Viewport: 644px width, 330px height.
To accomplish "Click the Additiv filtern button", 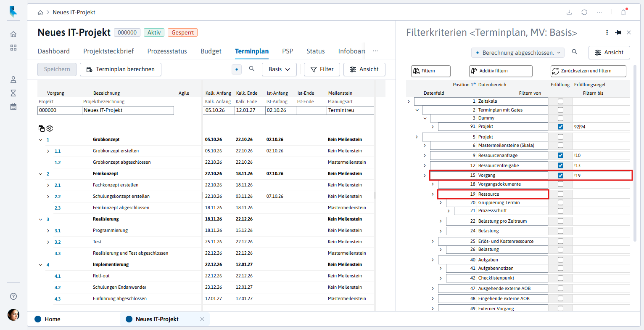I will click(501, 71).
